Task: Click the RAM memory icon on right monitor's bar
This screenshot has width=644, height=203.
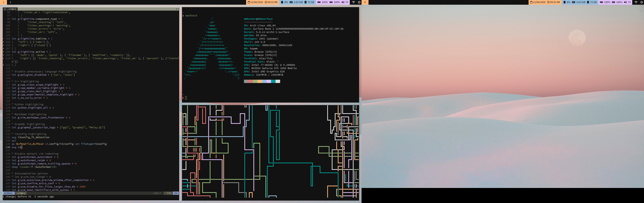Action: point(573,2)
